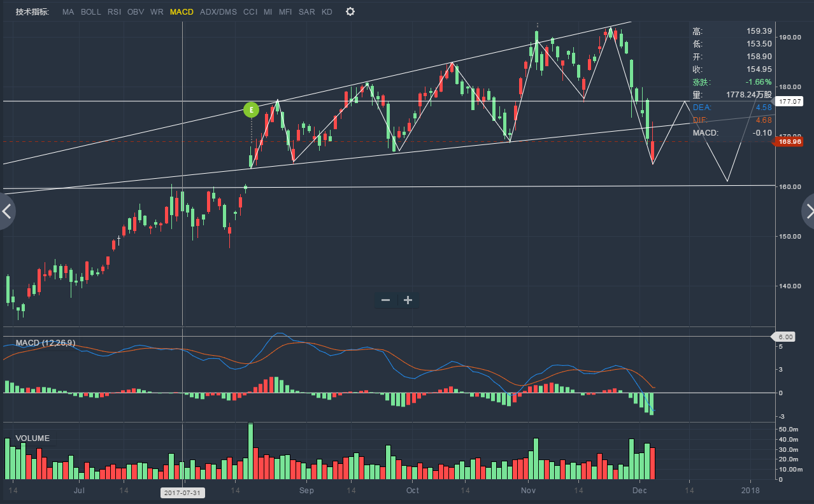The image size is (814, 504).
Task: Click the 160.00 price axis label
Action: tap(789, 186)
